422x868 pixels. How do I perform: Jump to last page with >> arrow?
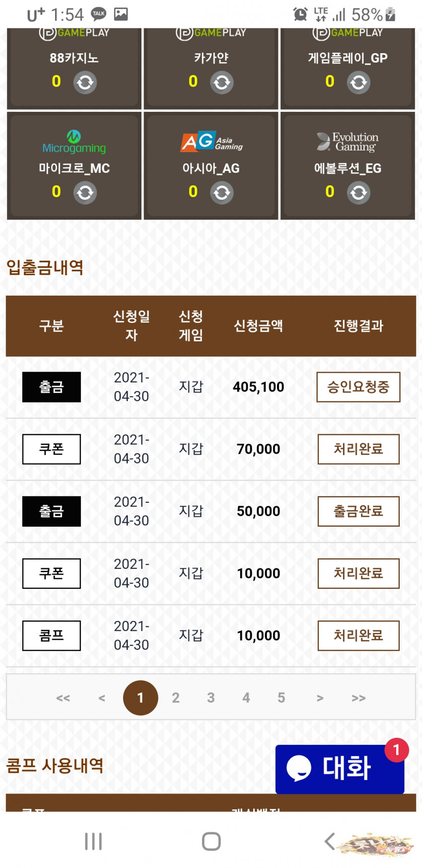(358, 698)
